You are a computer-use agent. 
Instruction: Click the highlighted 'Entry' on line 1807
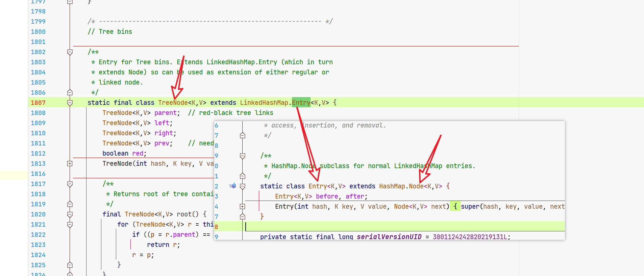click(x=301, y=102)
